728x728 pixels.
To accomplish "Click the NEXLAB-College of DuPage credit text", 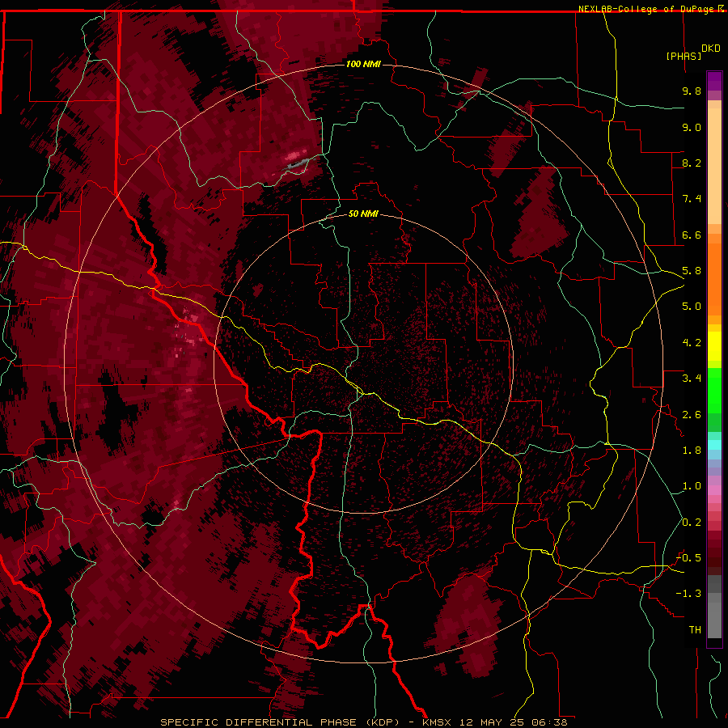I will click(647, 9).
